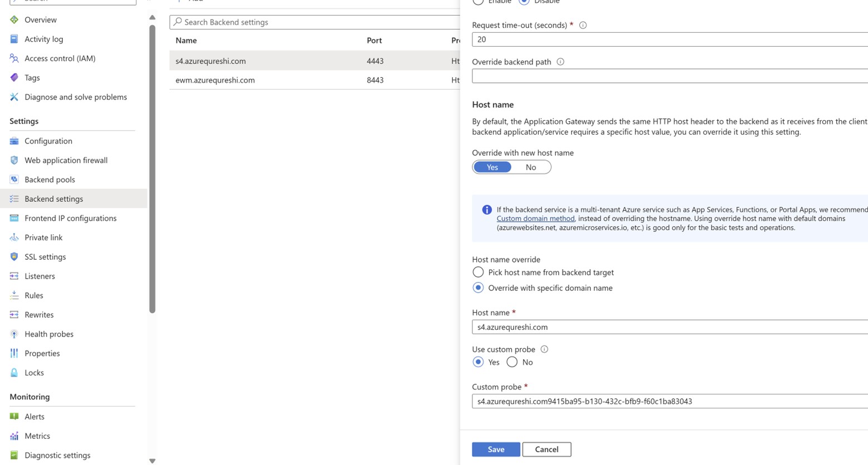This screenshot has height=465, width=868.
Task: Click the sidebar scroll up arrow
Action: coord(152,17)
